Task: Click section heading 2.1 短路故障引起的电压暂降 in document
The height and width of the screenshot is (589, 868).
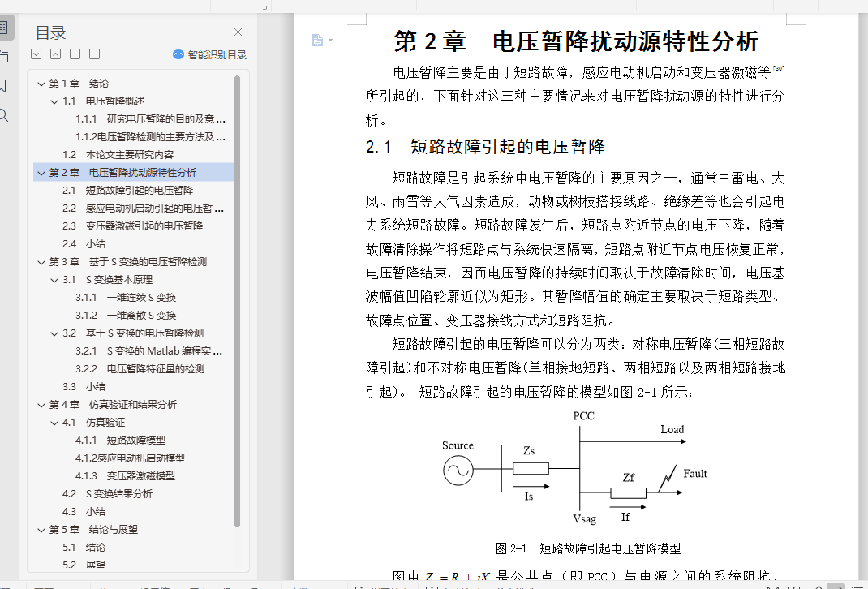Action: 485,147
